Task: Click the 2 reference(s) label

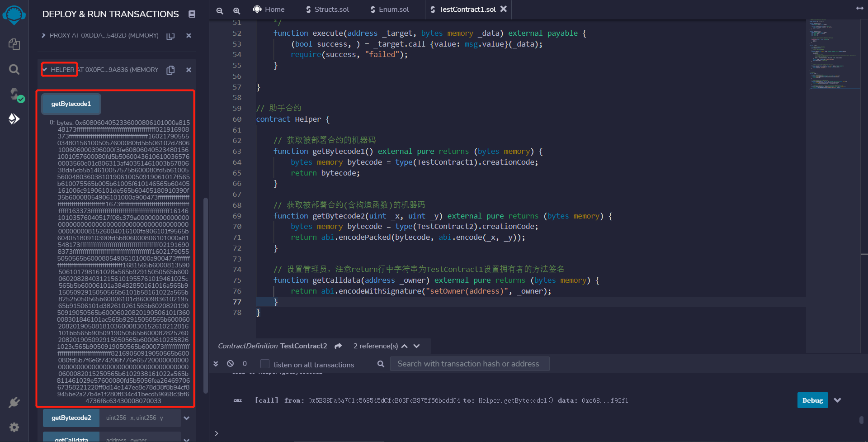Action: (x=376, y=346)
